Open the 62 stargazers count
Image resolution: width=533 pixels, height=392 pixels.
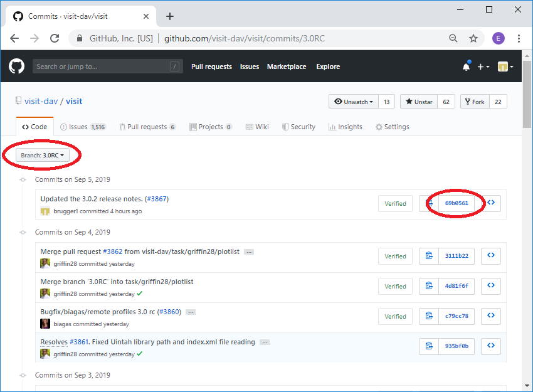tap(446, 102)
